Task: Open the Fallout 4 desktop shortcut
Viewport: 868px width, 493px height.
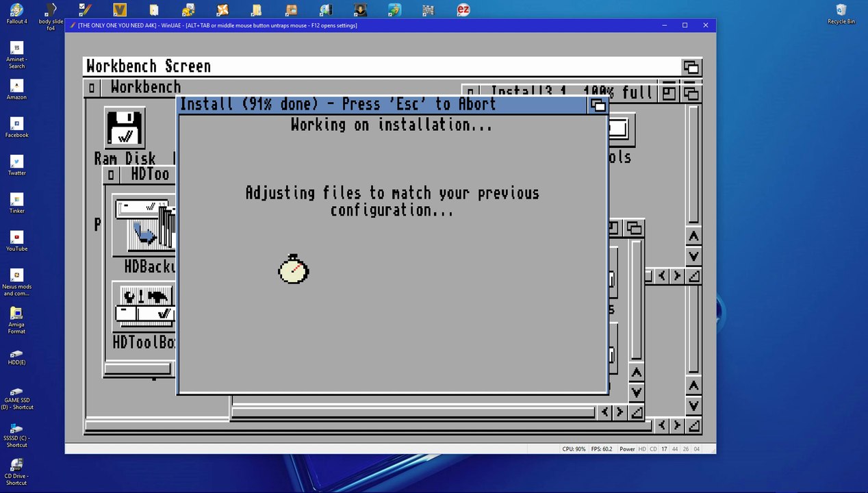Action: coord(16,14)
